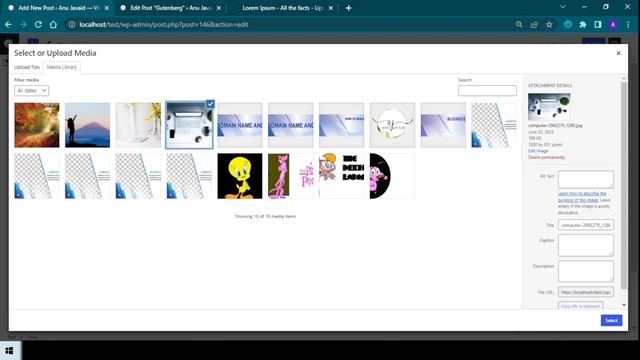Open the learn how to describe image link
Viewport: 640px width, 360px height.
pos(582,197)
